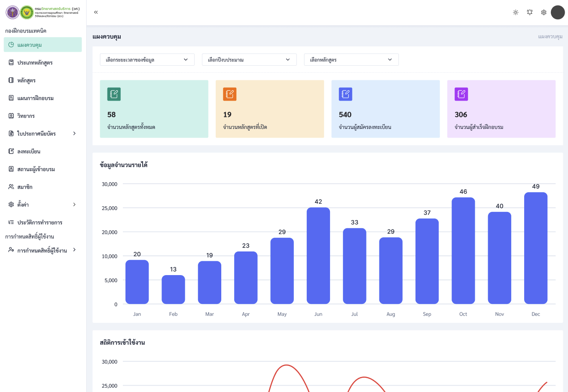Image resolution: width=568 pixels, height=392 pixels.
Task: Click the blue registrants card icon
Action: (x=345, y=94)
